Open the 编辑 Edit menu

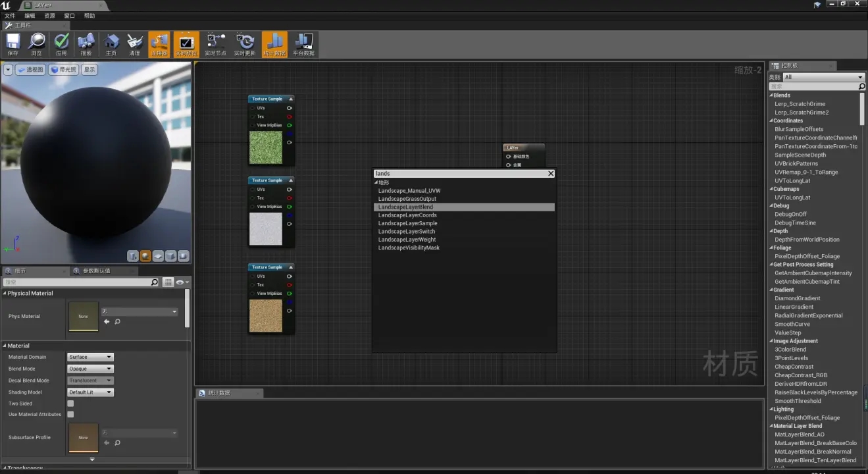click(x=30, y=16)
